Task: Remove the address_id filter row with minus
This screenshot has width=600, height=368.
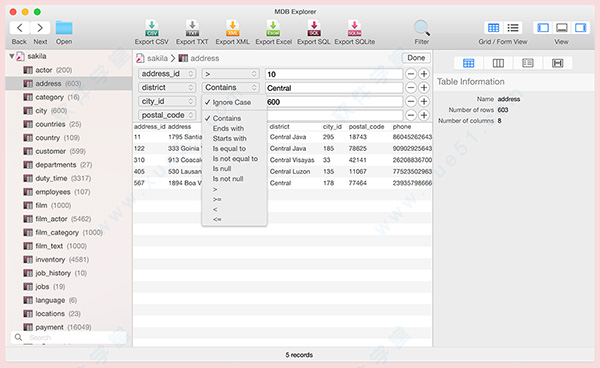Action: [411, 74]
